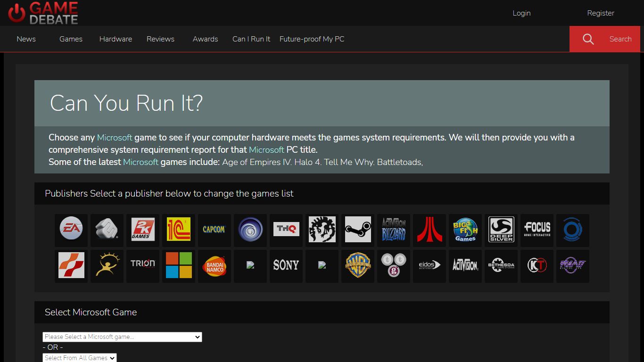Viewport: 644px width, 362px height.
Task: Open the Game Debate home logo
Action: point(43,13)
